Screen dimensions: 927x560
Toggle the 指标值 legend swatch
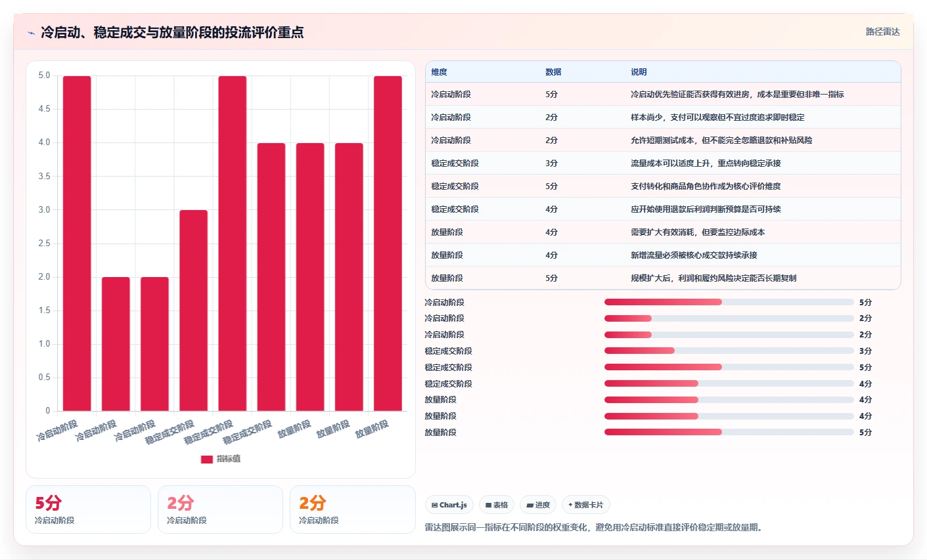click(x=206, y=459)
